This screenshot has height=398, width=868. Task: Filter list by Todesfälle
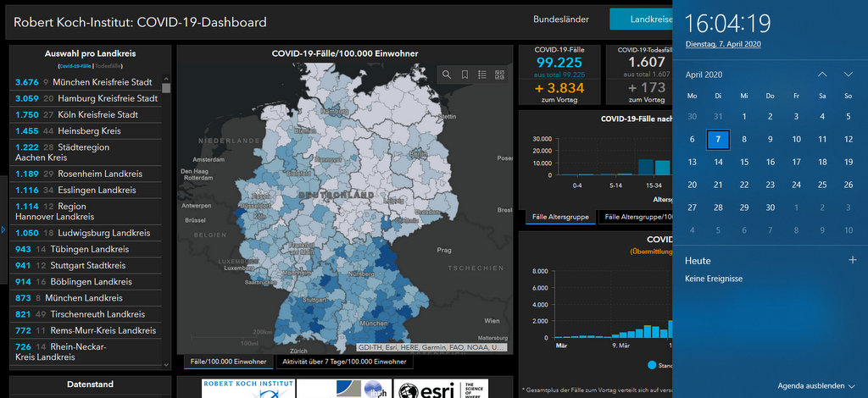(x=108, y=66)
